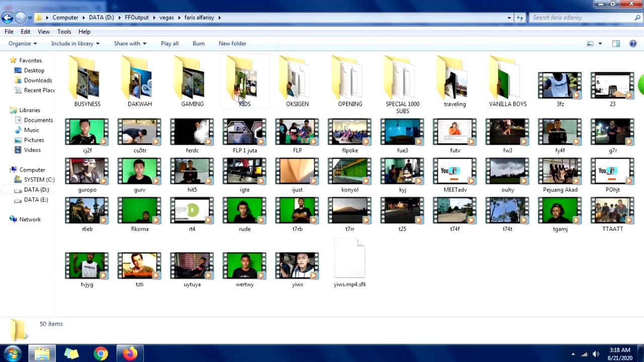This screenshot has width=644, height=362.
Task: Refresh the current folder view
Action: (520, 18)
